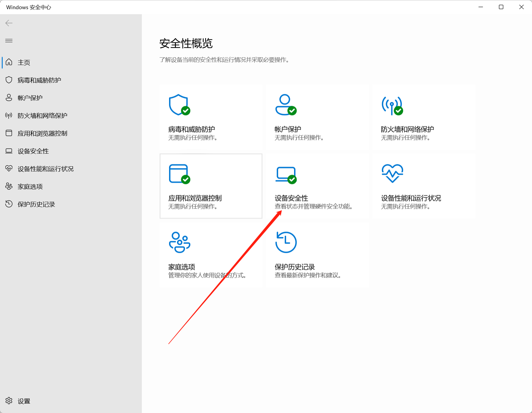The width and height of the screenshot is (532, 413).
Task: Click the overview description under 安全性概览
Action: tap(225, 60)
